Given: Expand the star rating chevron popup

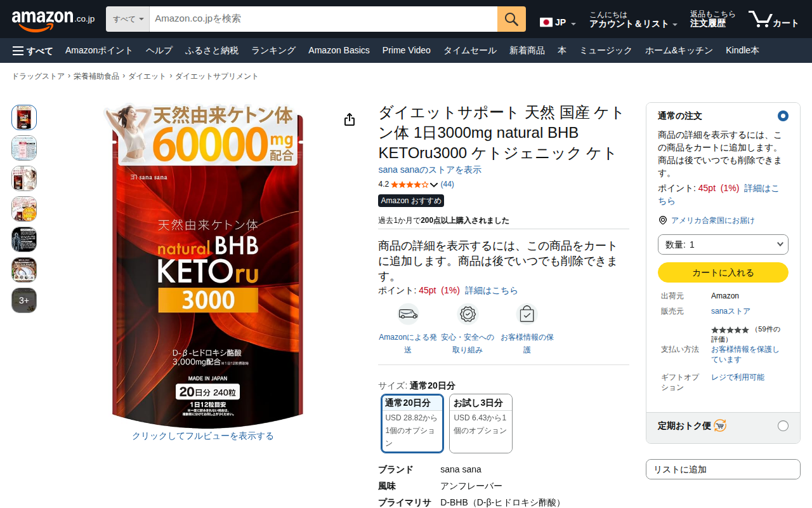Looking at the screenshot, I should (434, 185).
